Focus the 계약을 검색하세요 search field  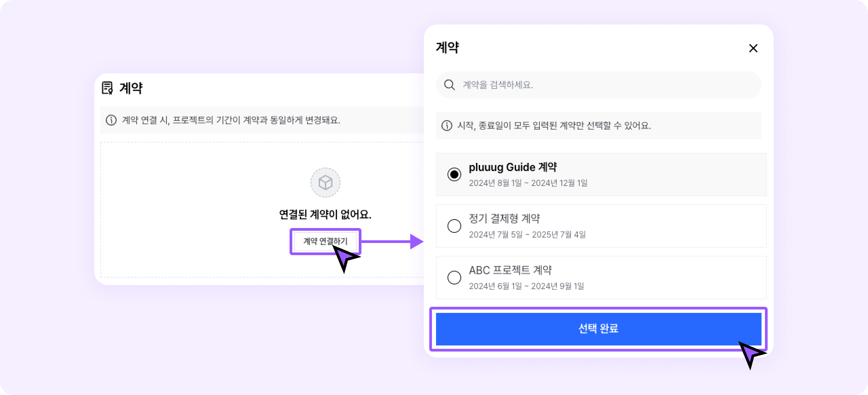coord(604,85)
